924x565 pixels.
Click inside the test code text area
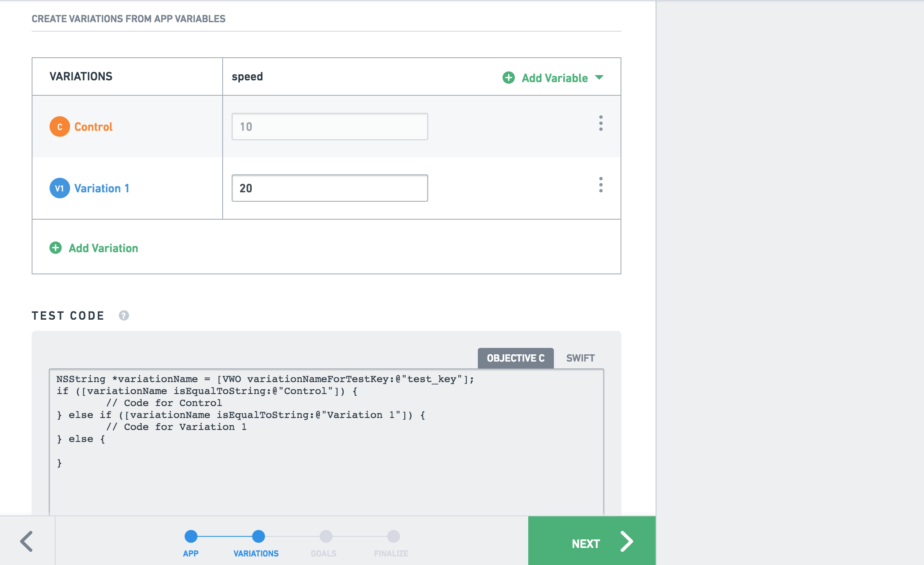click(326, 440)
